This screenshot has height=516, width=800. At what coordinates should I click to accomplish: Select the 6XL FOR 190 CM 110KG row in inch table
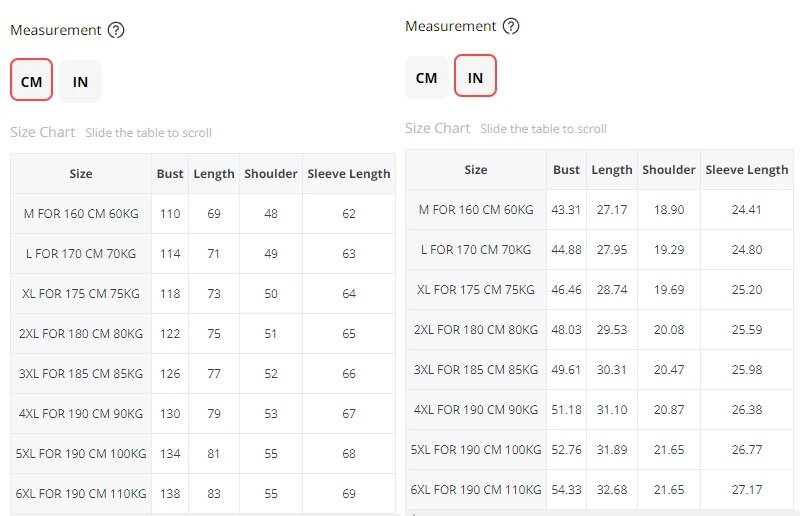point(476,489)
